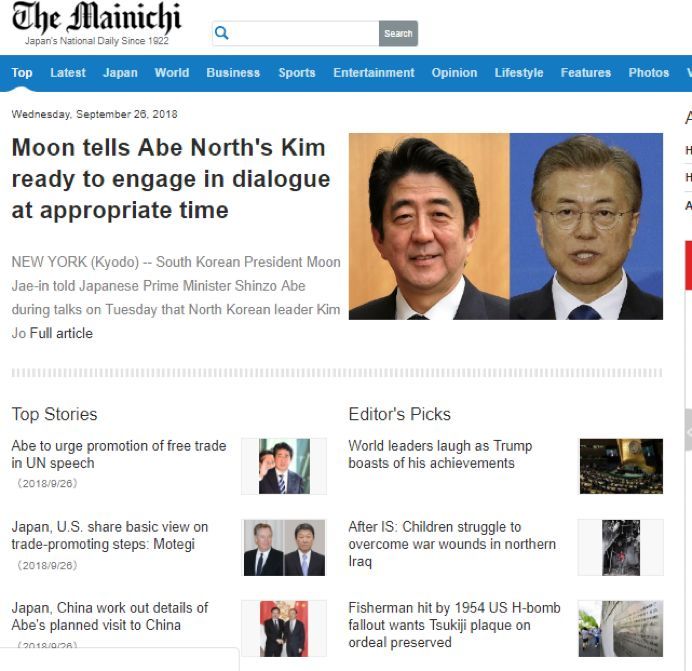Switch to the Latest tab

click(x=68, y=73)
